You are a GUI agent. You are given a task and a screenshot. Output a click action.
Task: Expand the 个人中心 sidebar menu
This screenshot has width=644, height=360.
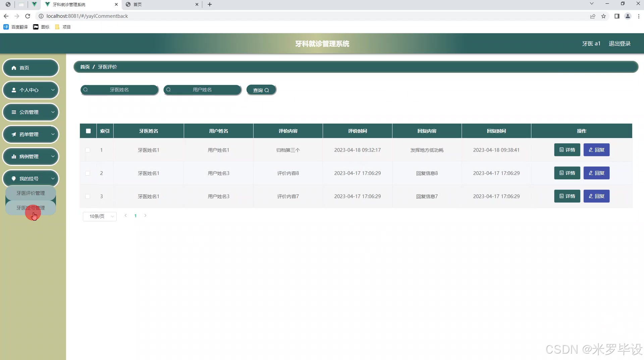(31, 90)
